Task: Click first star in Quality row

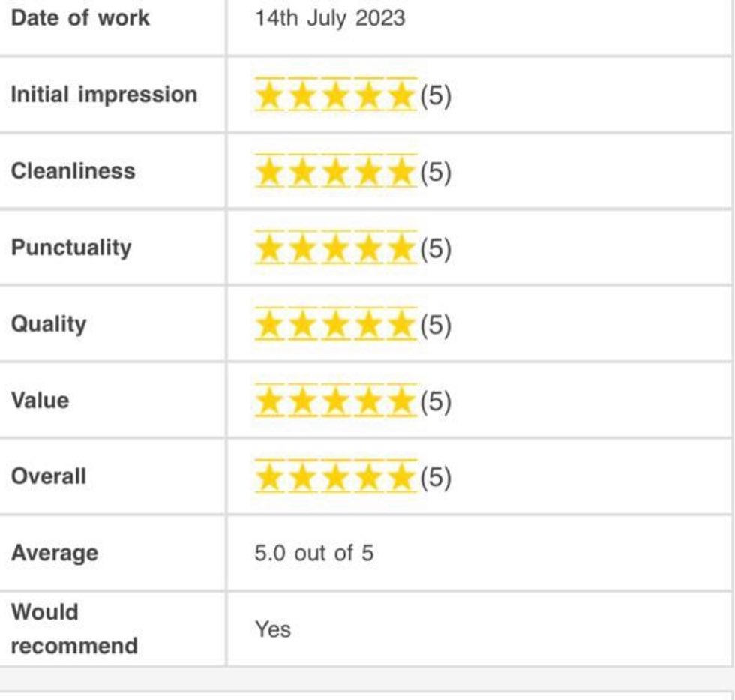Action: pyautogui.click(x=269, y=326)
